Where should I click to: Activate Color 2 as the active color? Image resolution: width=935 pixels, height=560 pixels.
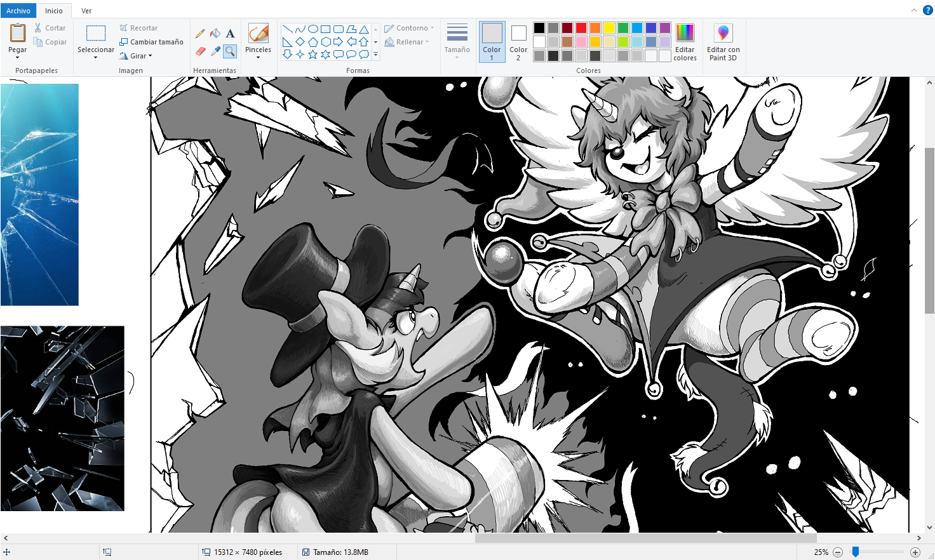click(x=518, y=43)
